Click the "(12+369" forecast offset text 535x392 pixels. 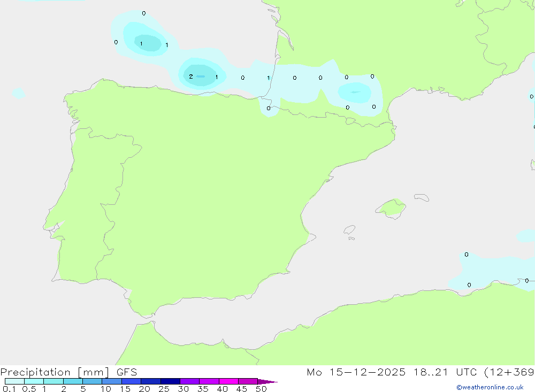[509, 372]
